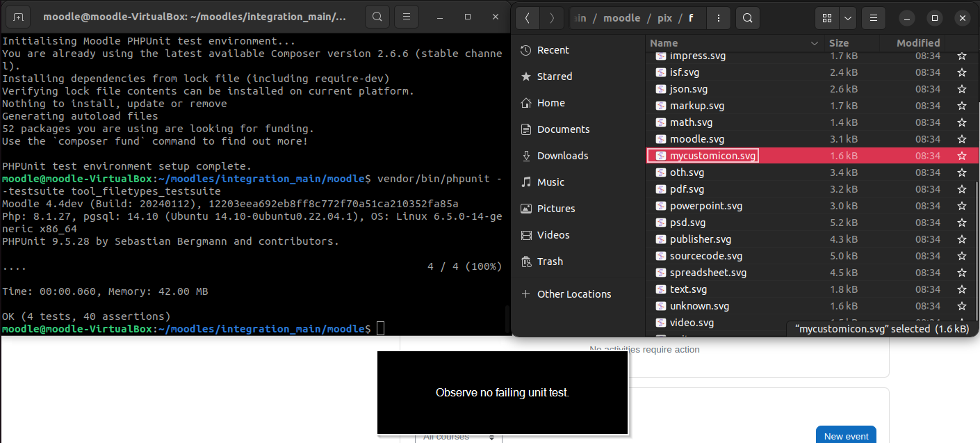This screenshot has height=443, width=980.
Task: Select the markup.svg file icon
Action: pyautogui.click(x=660, y=106)
